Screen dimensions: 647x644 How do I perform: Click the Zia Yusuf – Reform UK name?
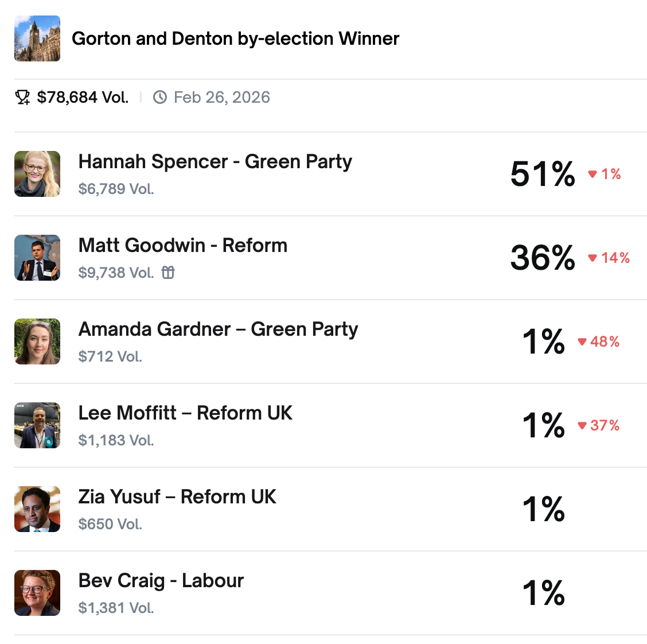coord(177,497)
